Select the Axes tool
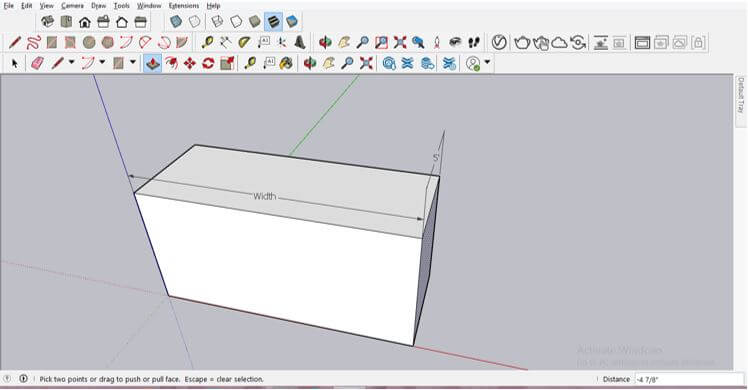 click(x=281, y=42)
